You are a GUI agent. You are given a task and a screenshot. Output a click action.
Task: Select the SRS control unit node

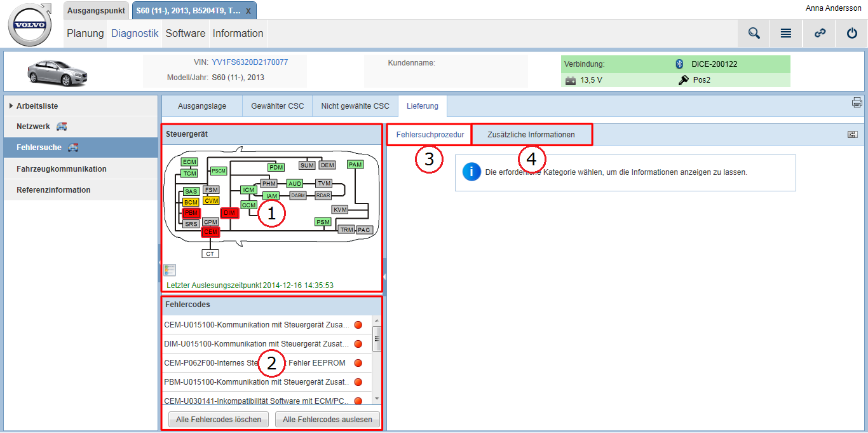(191, 224)
